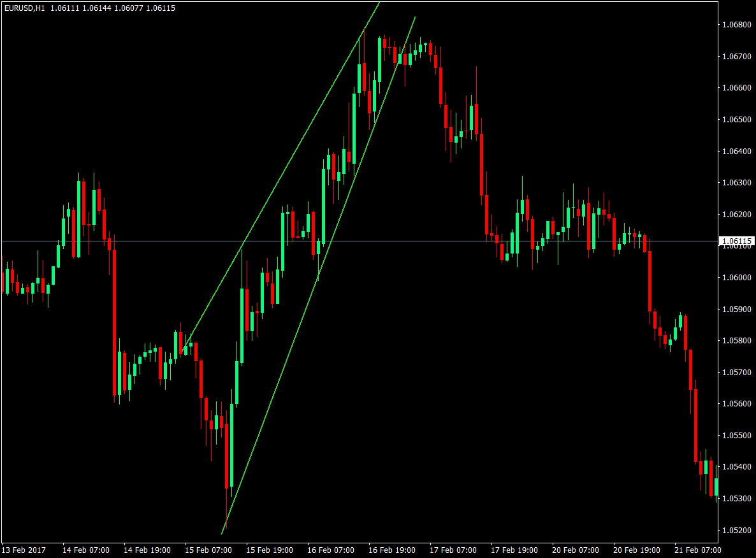Click the 1.06800 price axis label
Screen dimensions: 756x558
point(738,25)
